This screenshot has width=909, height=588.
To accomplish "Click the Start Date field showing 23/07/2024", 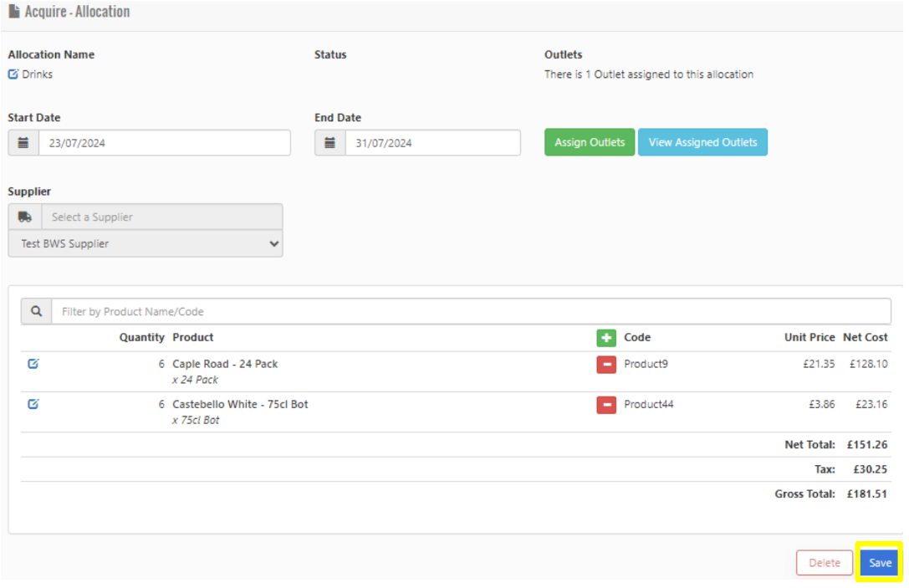I will point(164,143).
